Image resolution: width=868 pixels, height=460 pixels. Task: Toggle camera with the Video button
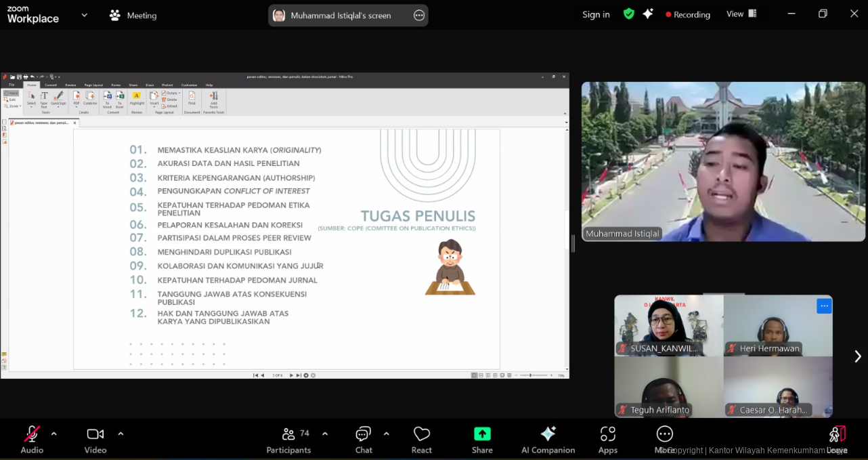(95, 434)
